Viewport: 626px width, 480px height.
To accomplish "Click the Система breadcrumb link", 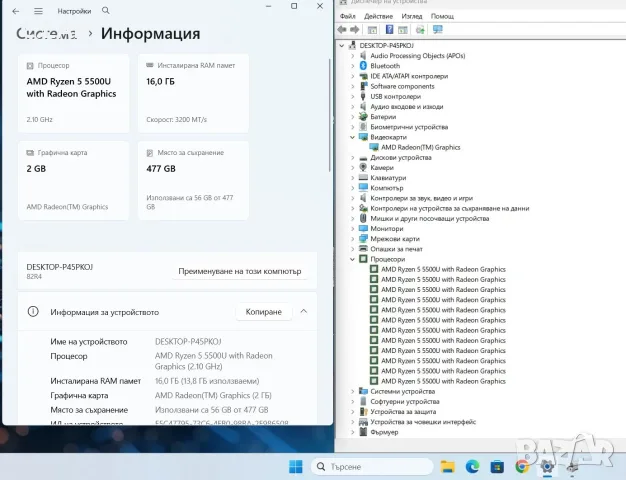I will 47,34.
